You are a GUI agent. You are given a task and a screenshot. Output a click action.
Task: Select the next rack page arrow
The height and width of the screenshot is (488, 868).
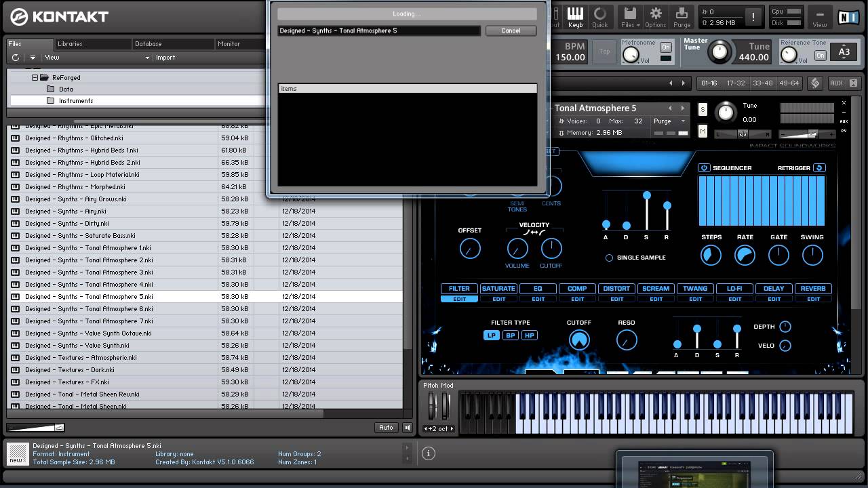click(x=684, y=83)
